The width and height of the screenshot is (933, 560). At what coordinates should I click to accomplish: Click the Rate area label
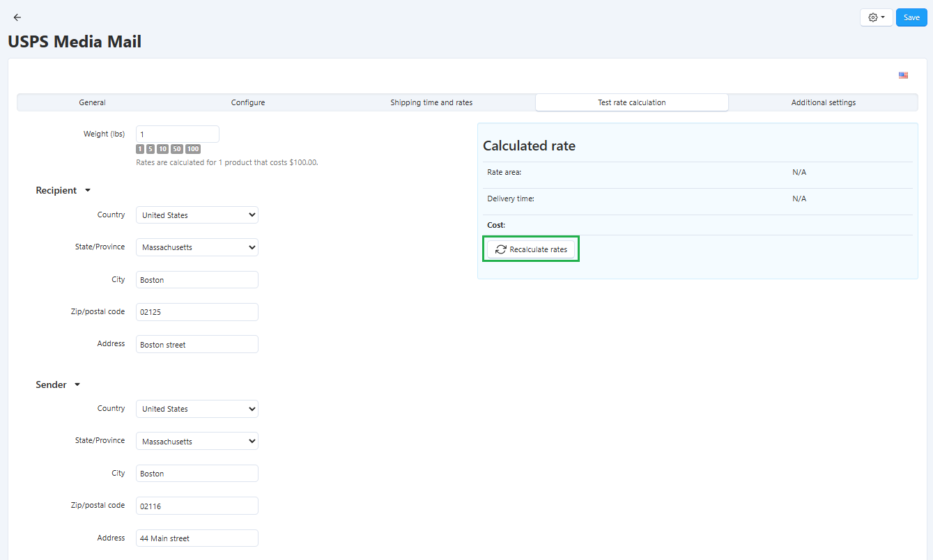504,172
